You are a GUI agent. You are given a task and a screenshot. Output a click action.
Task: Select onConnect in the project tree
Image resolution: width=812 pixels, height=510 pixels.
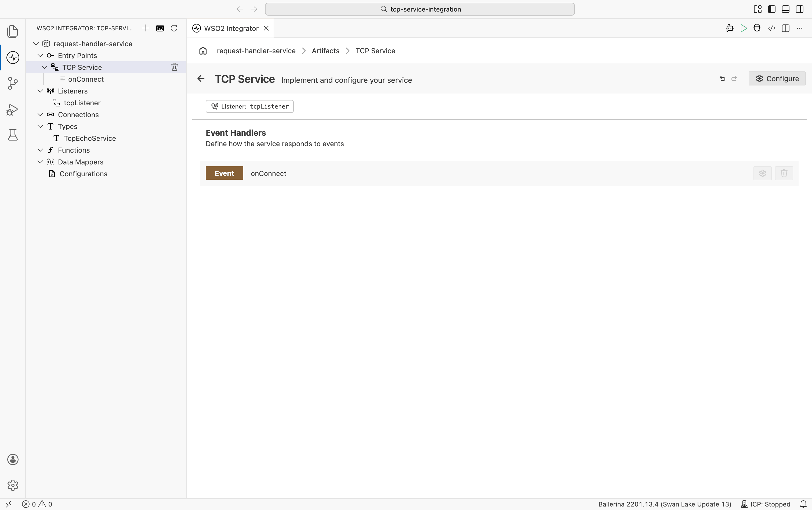[86, 79]
